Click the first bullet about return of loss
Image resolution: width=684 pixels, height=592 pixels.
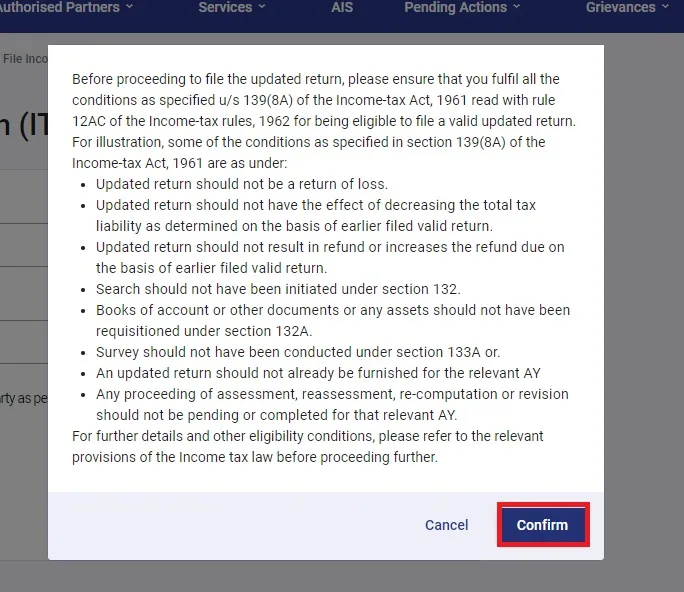point(242,184)
